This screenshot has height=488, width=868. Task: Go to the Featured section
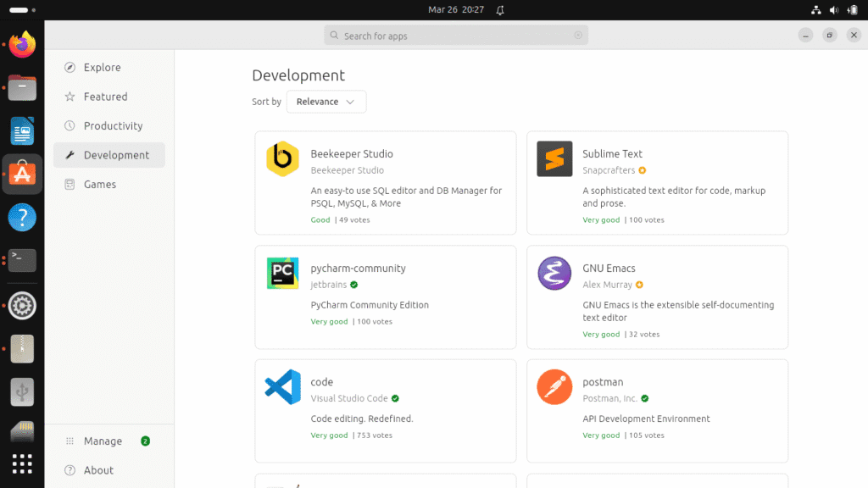click(x=109, y=97)
